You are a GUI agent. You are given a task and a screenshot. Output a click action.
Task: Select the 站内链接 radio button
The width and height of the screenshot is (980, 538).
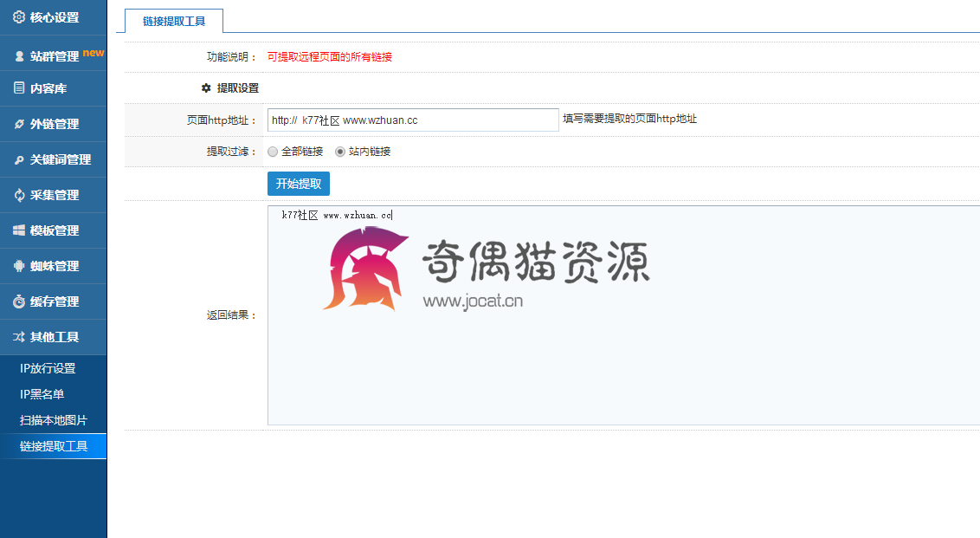click(x=340, y=152)
